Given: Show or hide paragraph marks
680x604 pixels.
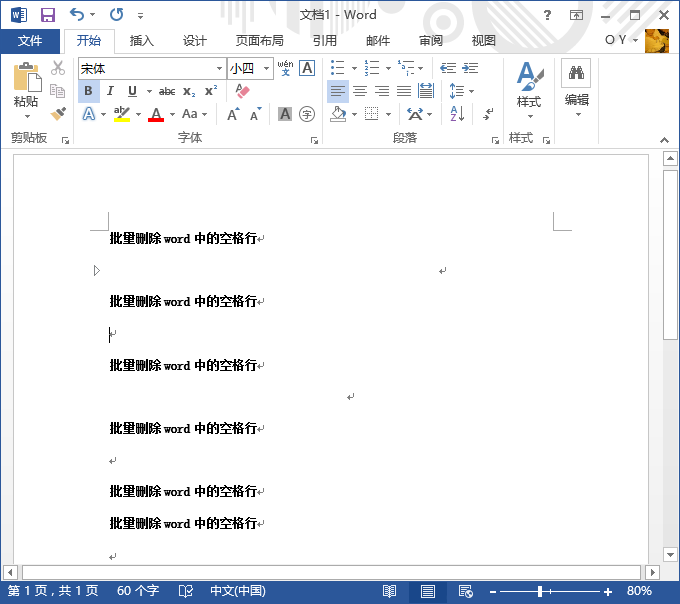Looking at the screenshot, I should (x=487, y=114).
